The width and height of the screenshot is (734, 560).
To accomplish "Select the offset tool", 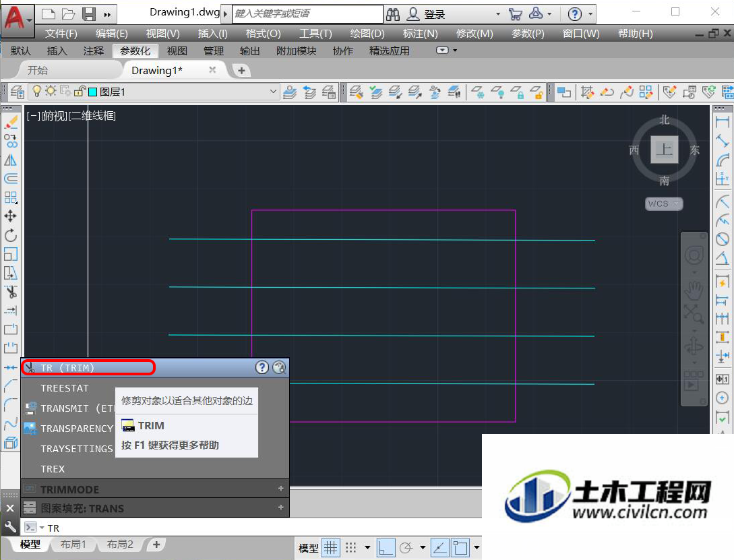I will pyautogui.click(x=11, y=179).
